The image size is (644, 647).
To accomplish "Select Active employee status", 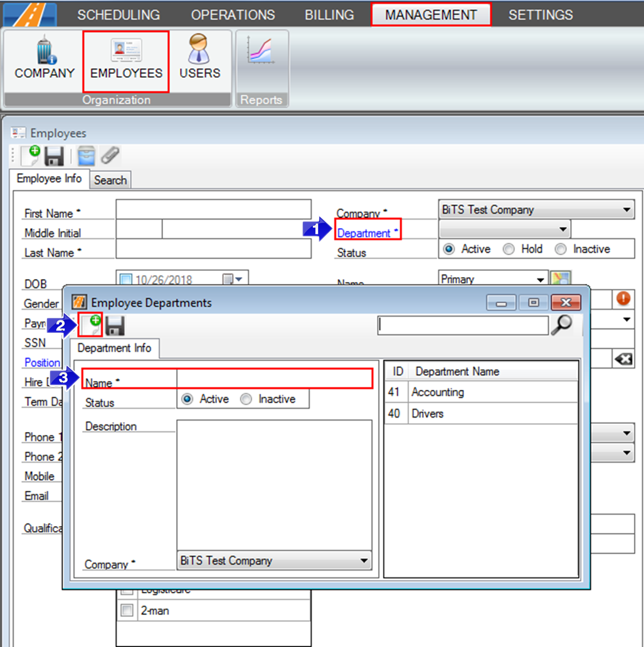I will [449, 250].
